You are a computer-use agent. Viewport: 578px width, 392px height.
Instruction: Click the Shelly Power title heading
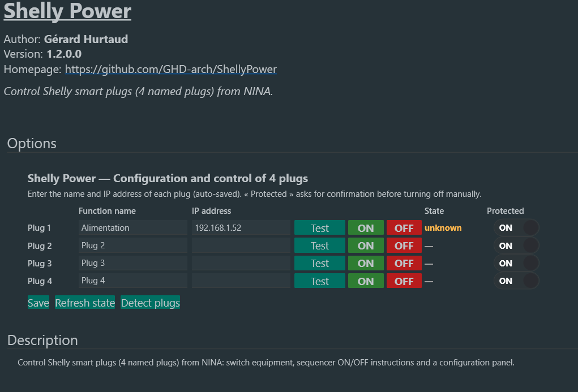pyautogui.click(x=67, y=11)
